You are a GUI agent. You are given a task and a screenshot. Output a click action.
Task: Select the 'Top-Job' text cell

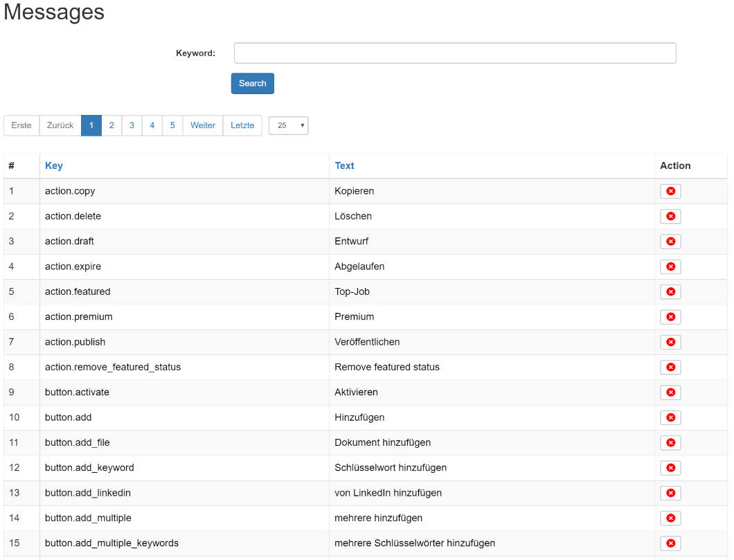[x=492, y=292]
